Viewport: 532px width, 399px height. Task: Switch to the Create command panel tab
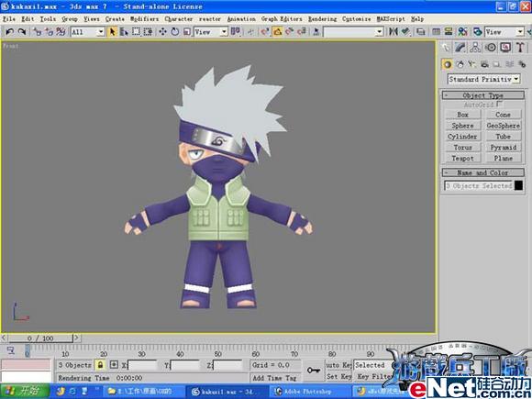click(445, 47)
